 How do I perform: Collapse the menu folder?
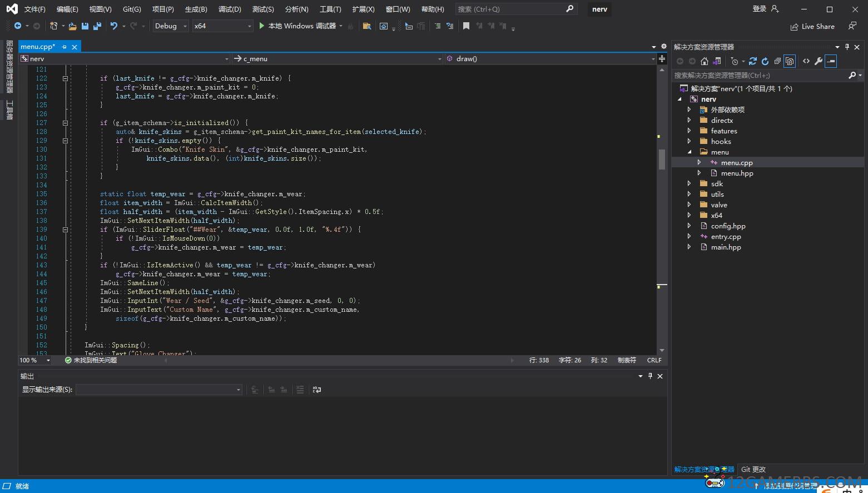tap(689, 152)
